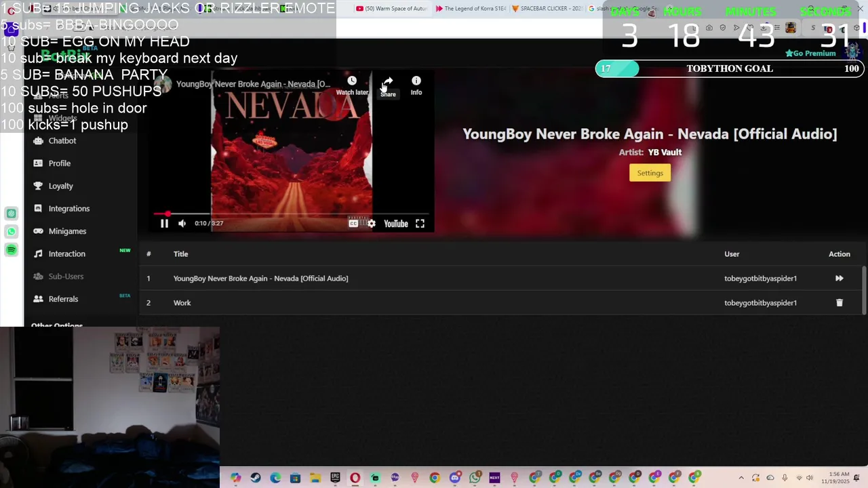Mute the YouTube player volume
868x488 pixels.
coord(182,224)
